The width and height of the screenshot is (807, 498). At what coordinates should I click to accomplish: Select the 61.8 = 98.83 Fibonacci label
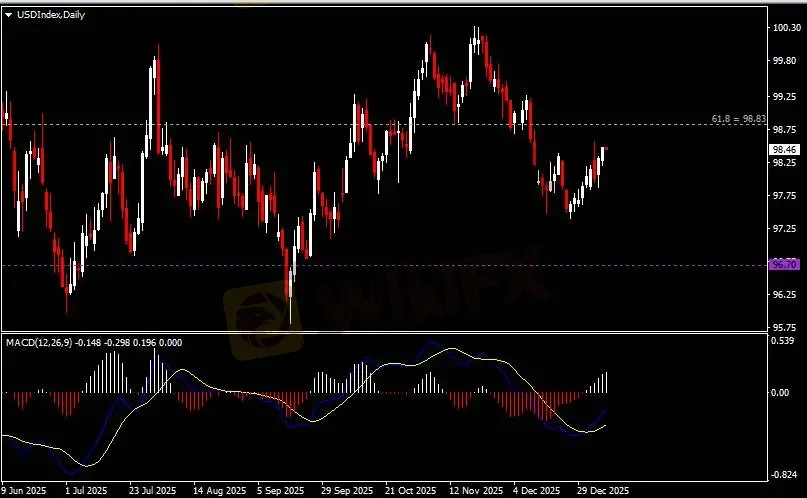(738, 119)
